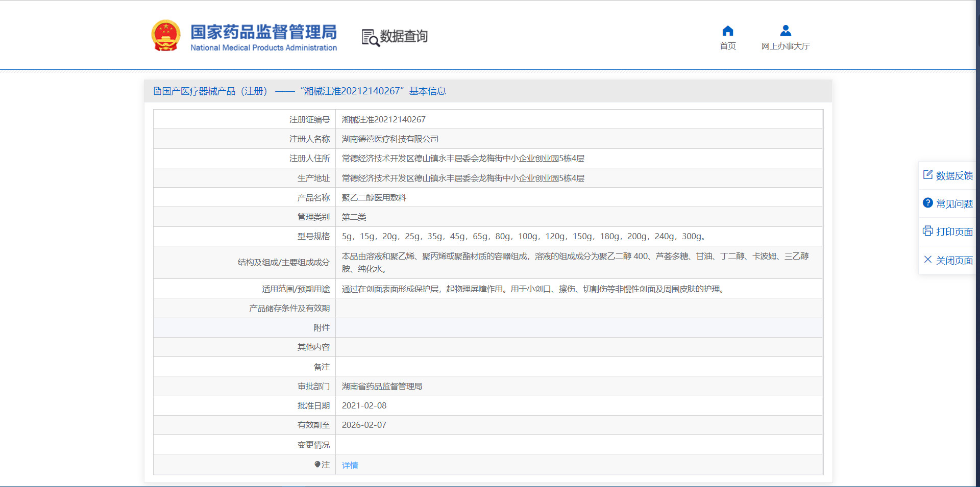The height and width of the screenshot is (487, 980).
Task: Select product name 聚乙二醇医用敷料
Action: pos(374,197)
